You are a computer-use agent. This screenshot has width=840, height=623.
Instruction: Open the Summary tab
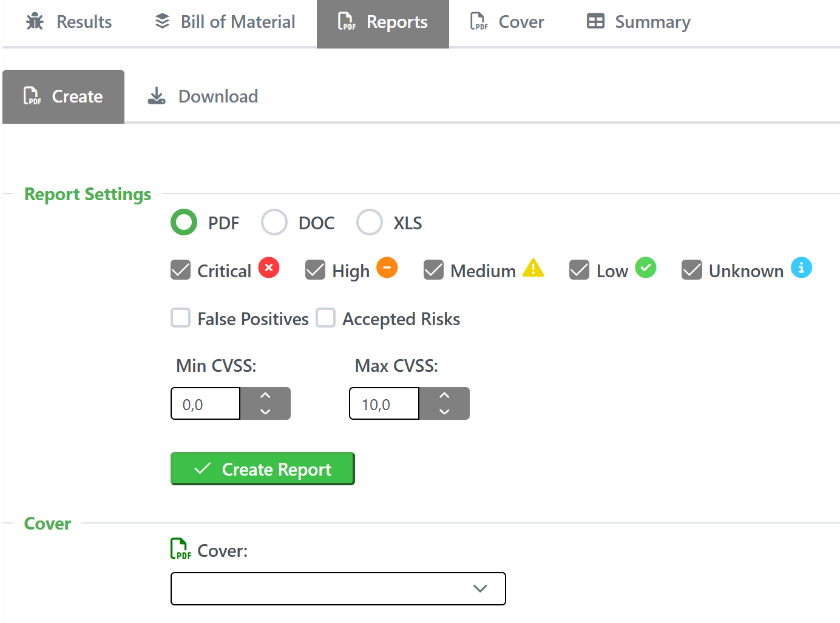638,22
